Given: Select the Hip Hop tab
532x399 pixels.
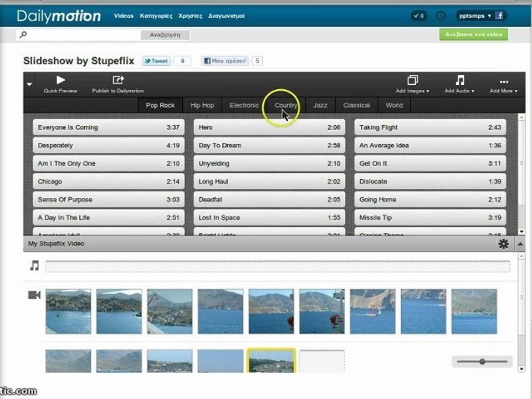Looking at the screenshot, I should point(202,105).
